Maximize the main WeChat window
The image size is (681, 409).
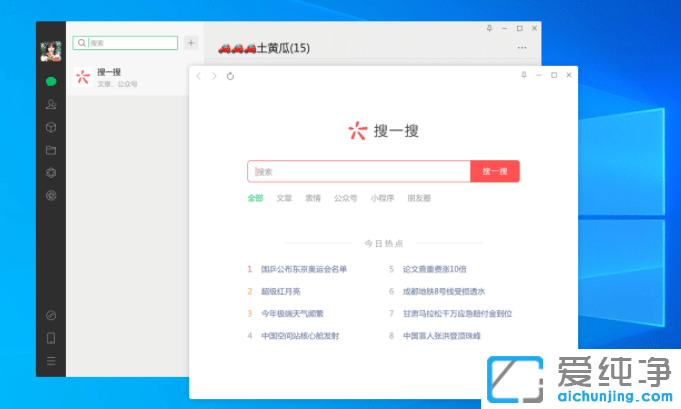[x=519, y=28]
